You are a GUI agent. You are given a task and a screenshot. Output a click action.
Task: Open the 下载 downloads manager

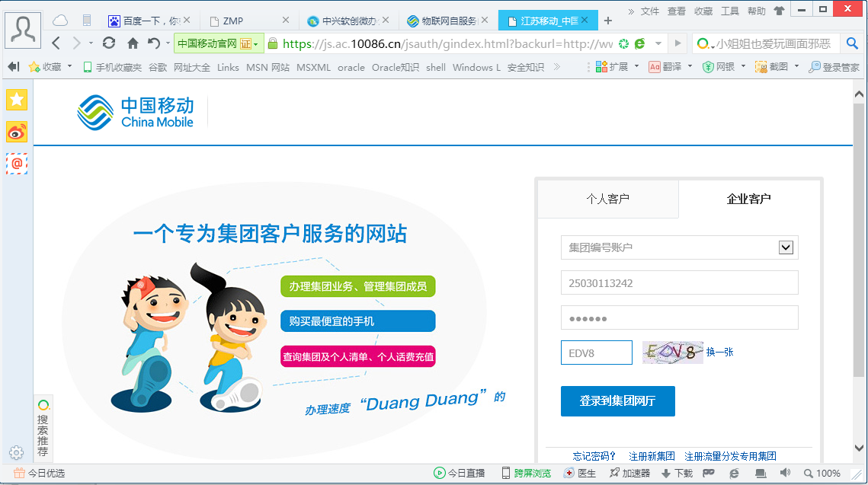point(677,474)
